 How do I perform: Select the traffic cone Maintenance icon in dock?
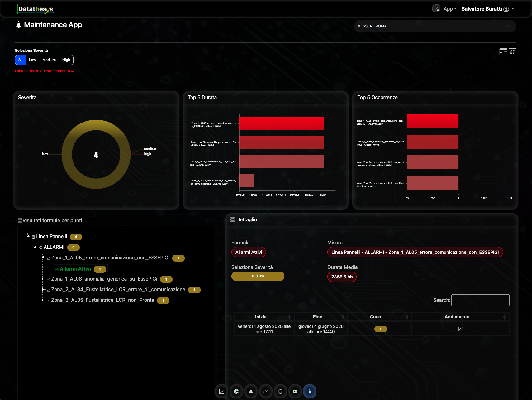(x=310, y=391)
